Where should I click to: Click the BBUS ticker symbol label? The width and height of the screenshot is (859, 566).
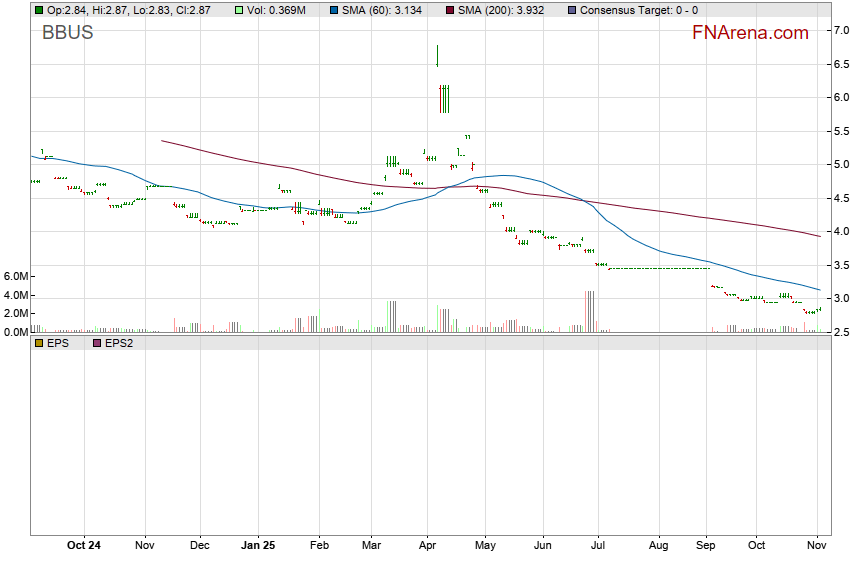tap(68, 33)
